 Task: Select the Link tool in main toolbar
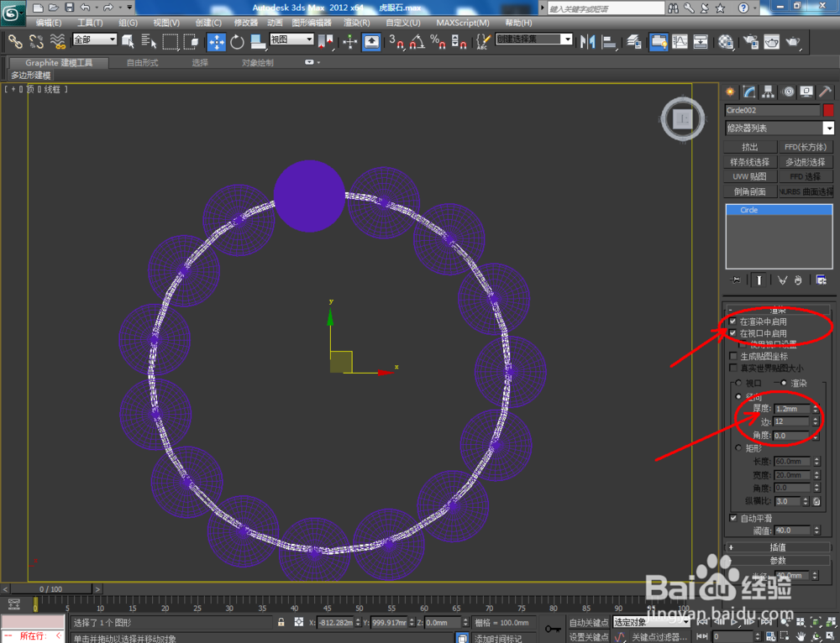[14, 41]
